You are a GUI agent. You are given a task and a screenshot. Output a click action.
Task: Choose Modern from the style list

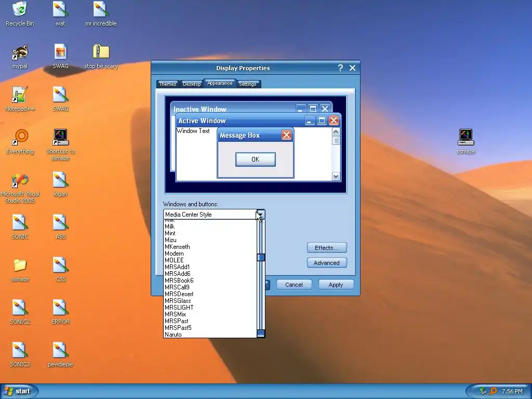click(210, 254)
